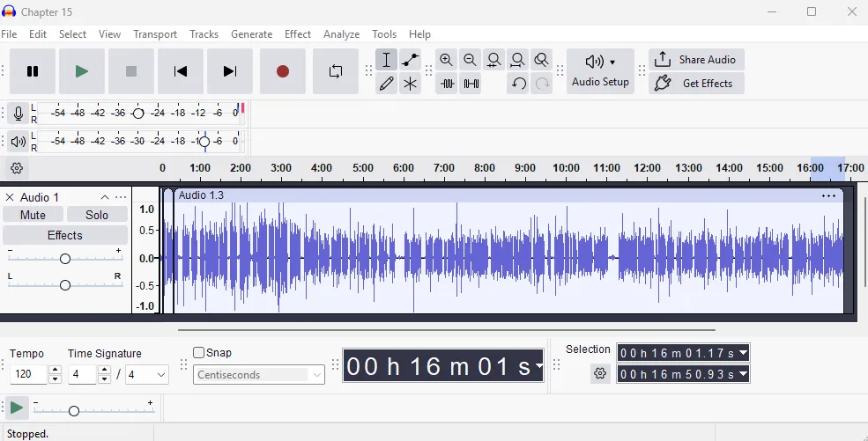This screenshot has height=441, width=868.
Task: Open the Centiseconds snap dropdown
Action: click(x=259, y=375)
